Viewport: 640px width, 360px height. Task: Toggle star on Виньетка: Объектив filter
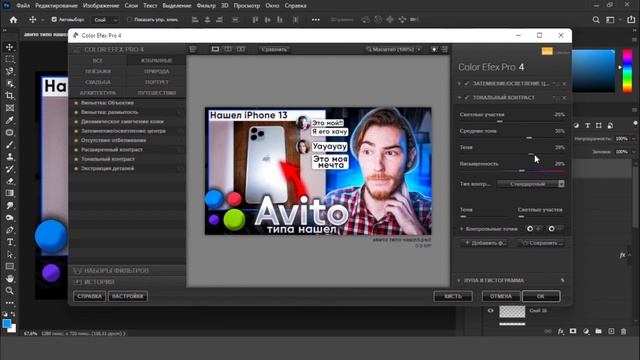[76, 103]
